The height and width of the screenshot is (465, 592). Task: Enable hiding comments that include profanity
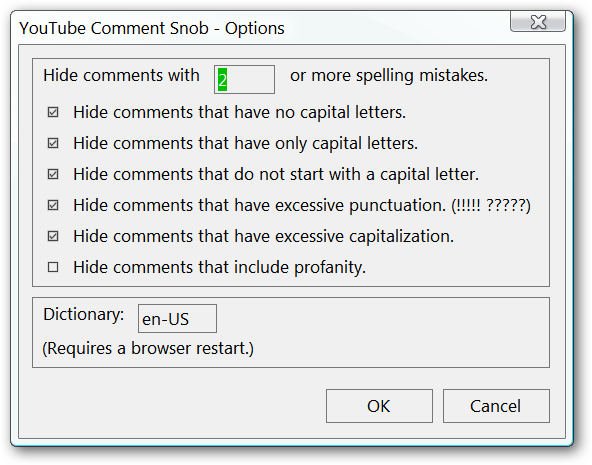click(53, 267)
